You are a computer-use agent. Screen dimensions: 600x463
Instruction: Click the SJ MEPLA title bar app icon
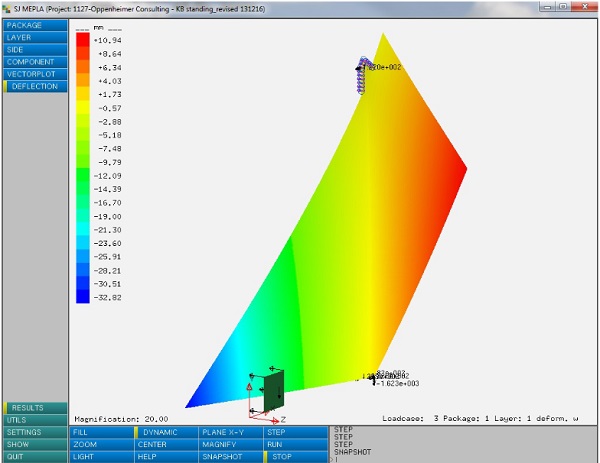pos(6,8)
